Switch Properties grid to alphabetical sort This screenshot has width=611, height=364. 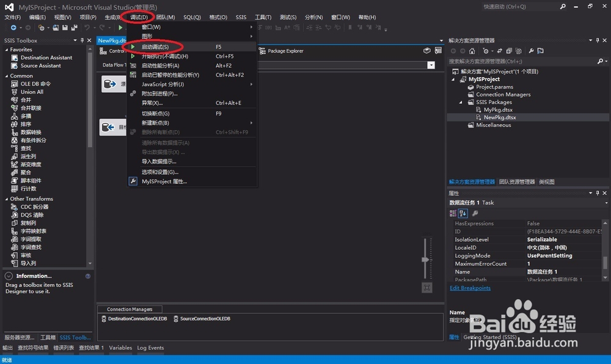click(463, 213)
